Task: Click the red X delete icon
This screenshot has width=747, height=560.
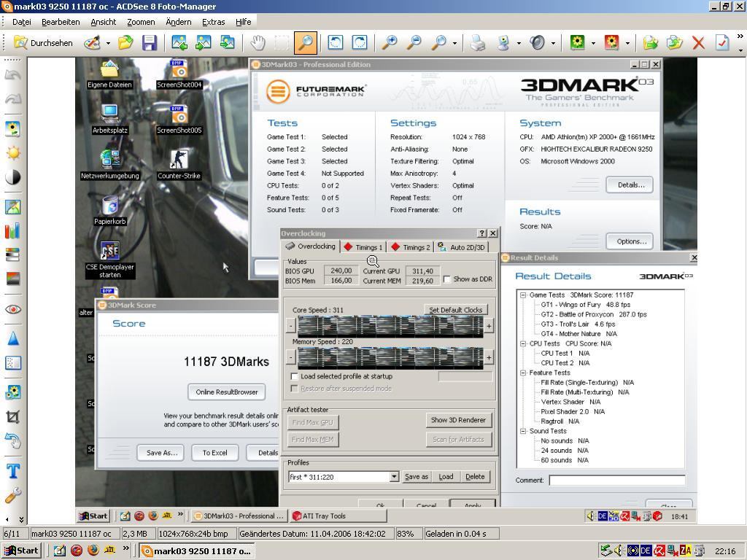Action: 698,43
